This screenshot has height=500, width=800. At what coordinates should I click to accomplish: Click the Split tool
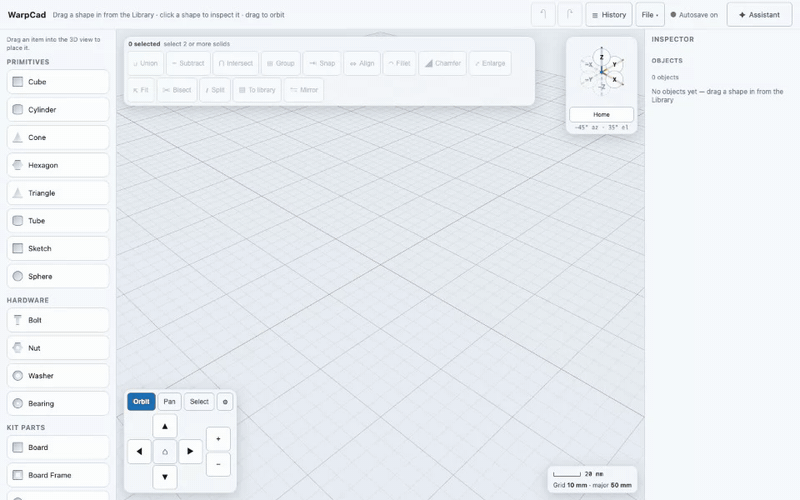pyautogui.click(x=215, y=90)
